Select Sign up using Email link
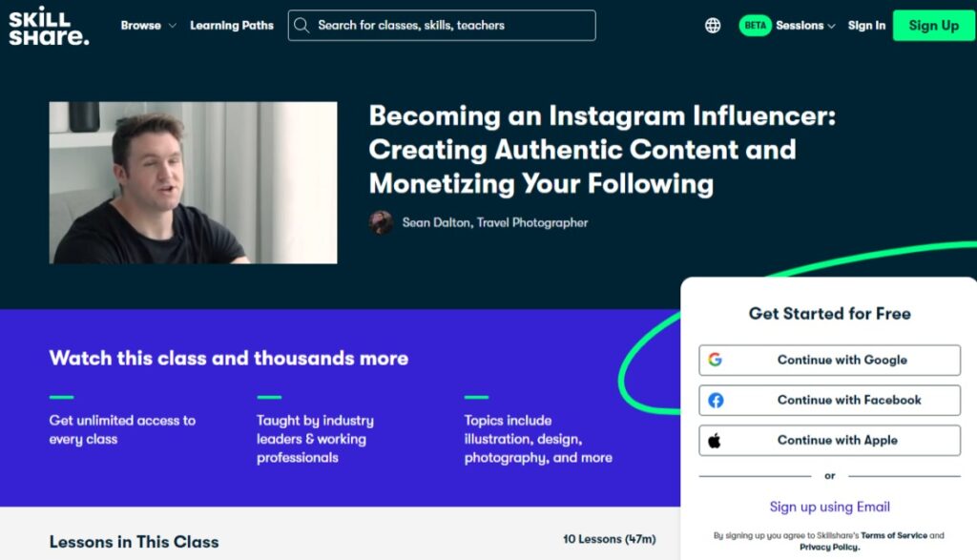Screen dimensions: 977x560 point(829,507)
